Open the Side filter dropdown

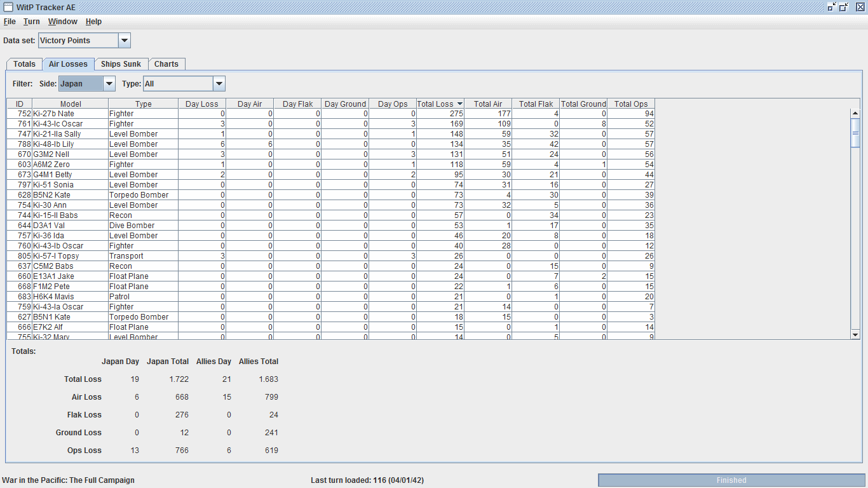(x=109, y=84)
